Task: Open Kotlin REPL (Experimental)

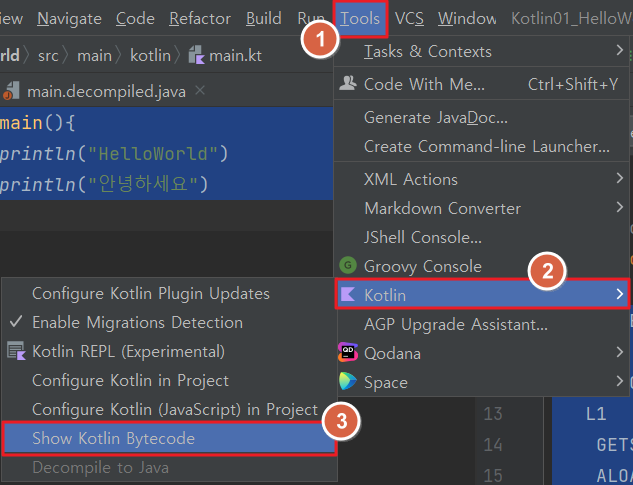Action: coord(170,352)
